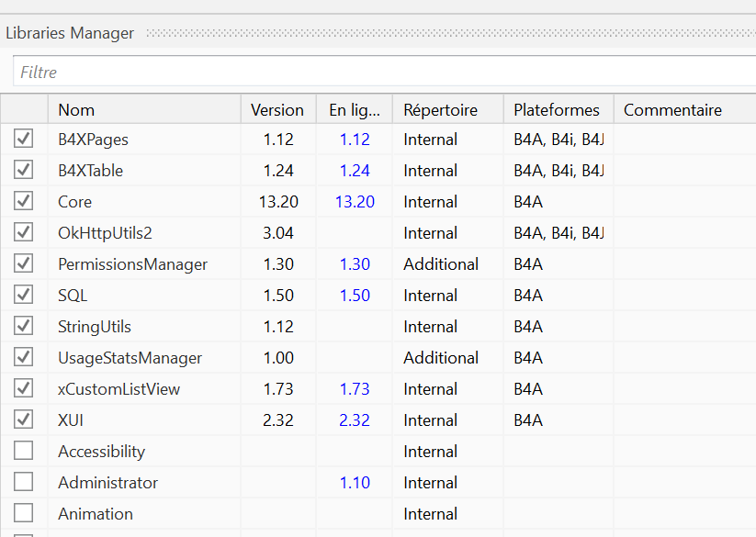Toggle PermissionsManager checkbox
This screenshot has height=537, width=756.
click(x=23, y=263)
